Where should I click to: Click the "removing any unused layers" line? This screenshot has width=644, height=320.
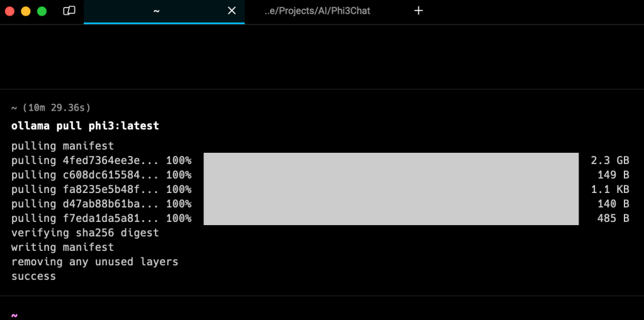tap(94, 262)
